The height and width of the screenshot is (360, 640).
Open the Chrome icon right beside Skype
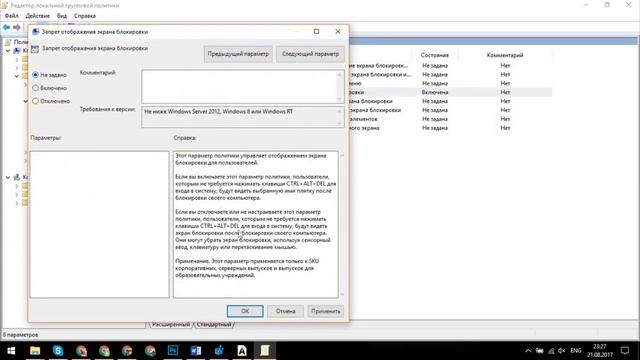pyautogui.click(x=81, y=351)
